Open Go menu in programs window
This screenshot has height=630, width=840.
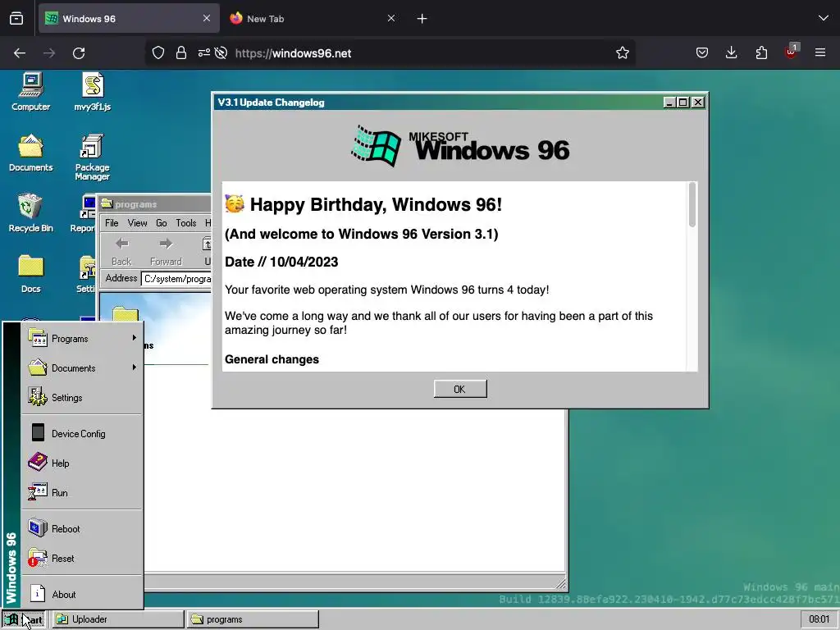(162, 223)
